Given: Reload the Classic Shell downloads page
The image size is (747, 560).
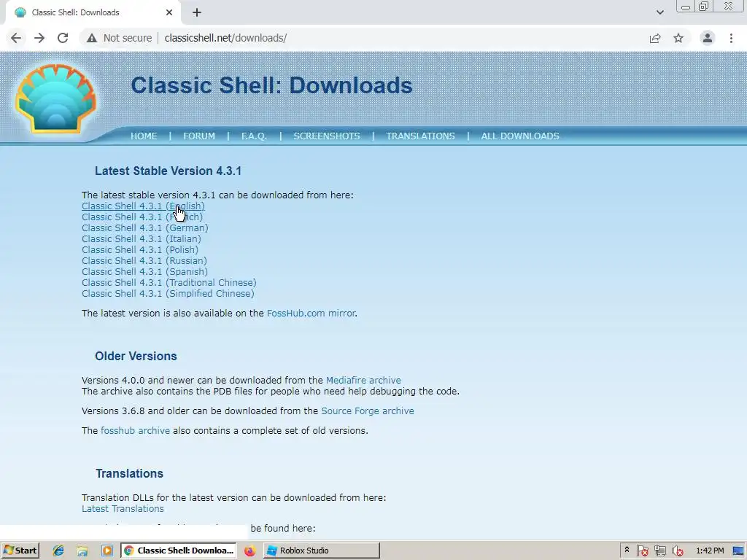Looking at the screenshot, I should point(63,38).
